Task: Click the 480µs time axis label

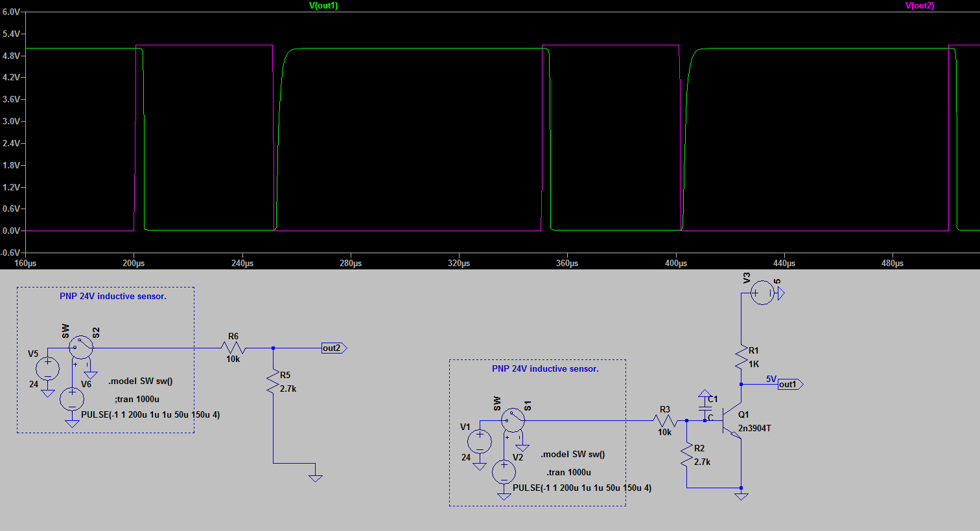Action: pos(892,264)
